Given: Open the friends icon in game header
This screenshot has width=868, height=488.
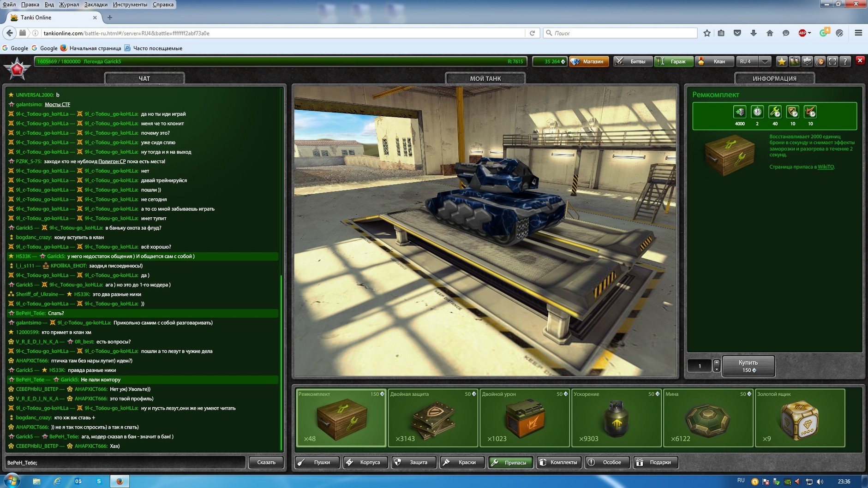Looking at the screenshot, I should pos(794,61).
